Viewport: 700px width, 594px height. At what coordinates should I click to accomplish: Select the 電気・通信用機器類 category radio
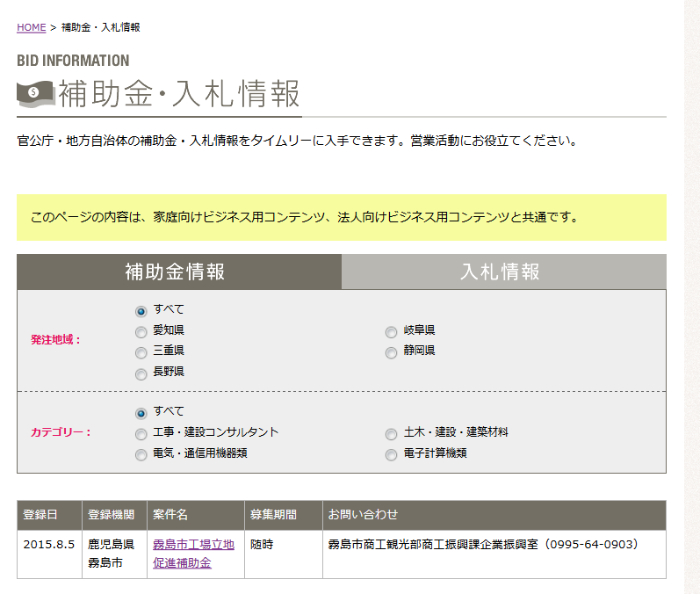141,455
